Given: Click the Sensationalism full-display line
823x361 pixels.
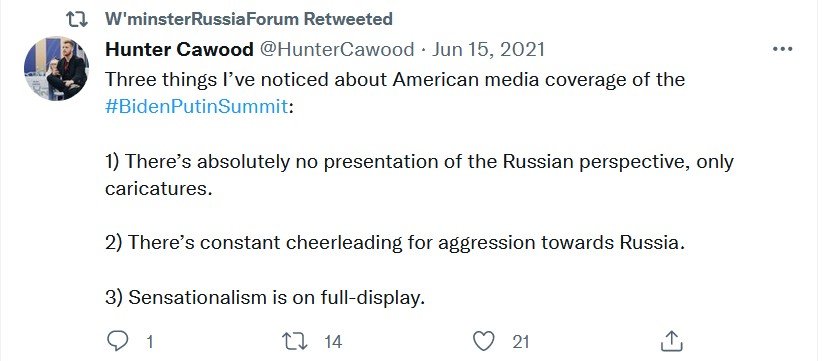Looking at the screenshot, I should pyautogui.click(x=265, y=298).
